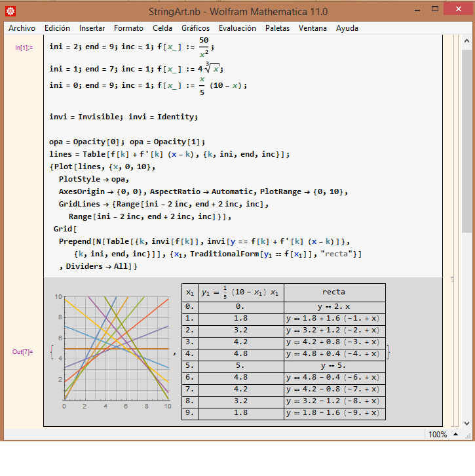475x476 pixels.
Task: Click the first definition line with 50/x²
Action: point(132,47)
